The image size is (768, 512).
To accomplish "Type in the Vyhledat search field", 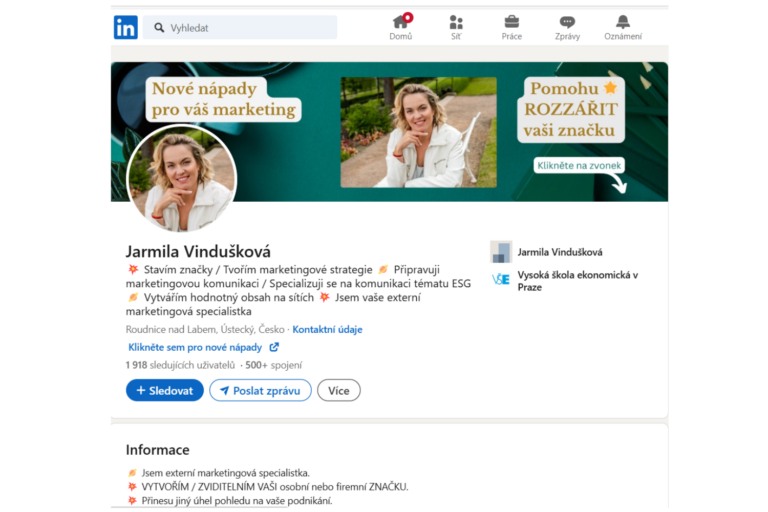I will tap(250, 28).
